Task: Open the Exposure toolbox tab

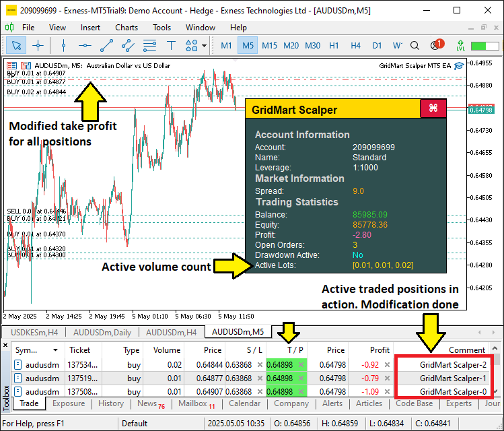Action: coord(69,403)
